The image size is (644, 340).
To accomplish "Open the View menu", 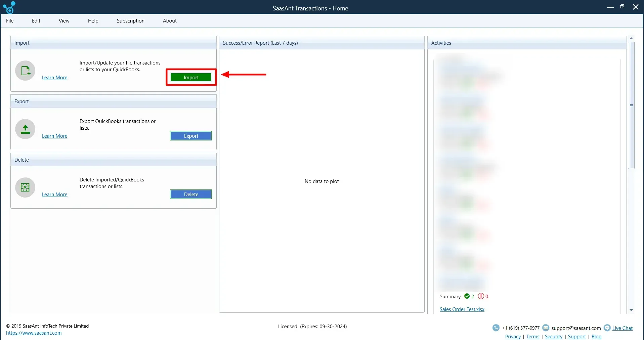I will click(x=64, y=21).
